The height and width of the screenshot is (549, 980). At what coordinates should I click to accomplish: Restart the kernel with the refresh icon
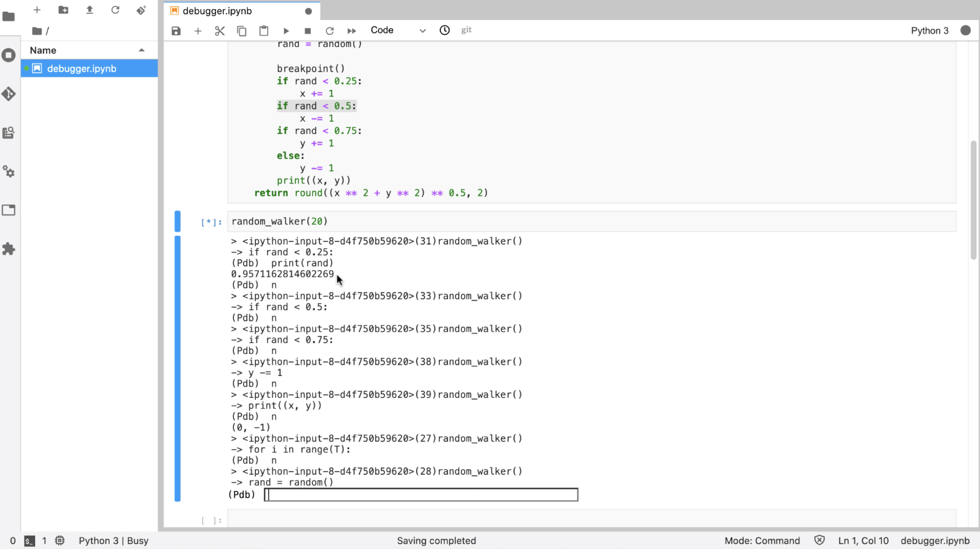pos(330,31)
